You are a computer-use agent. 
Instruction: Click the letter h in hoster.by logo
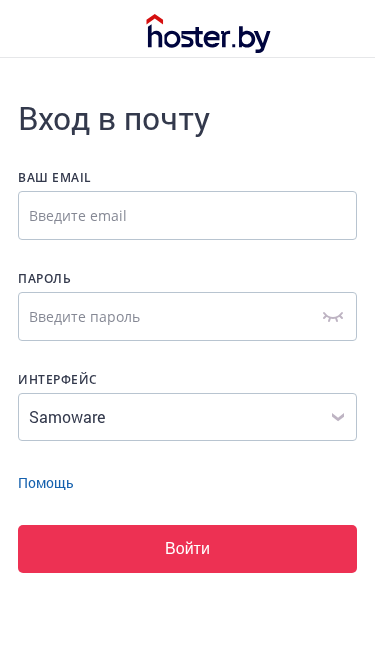pos(155,36)
